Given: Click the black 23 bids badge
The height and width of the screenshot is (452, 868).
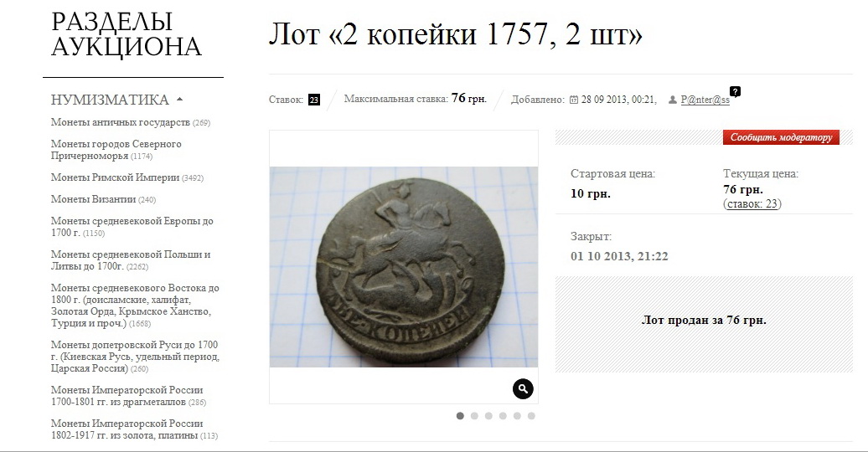Looking at the screenshot, I should [314, 100].
